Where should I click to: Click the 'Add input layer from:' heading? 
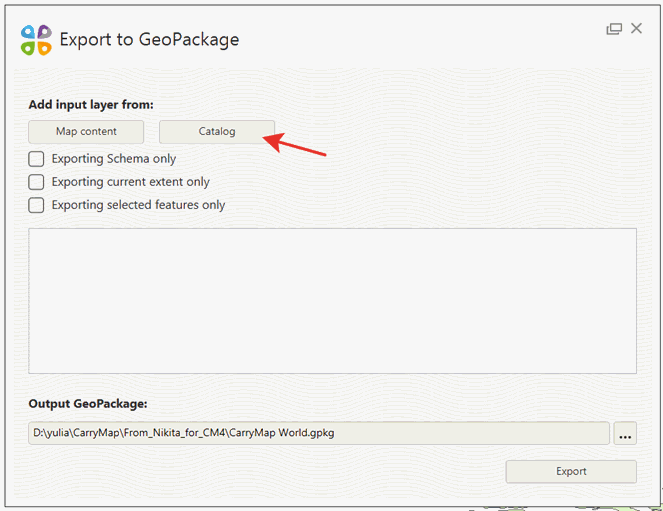(91, 104)
